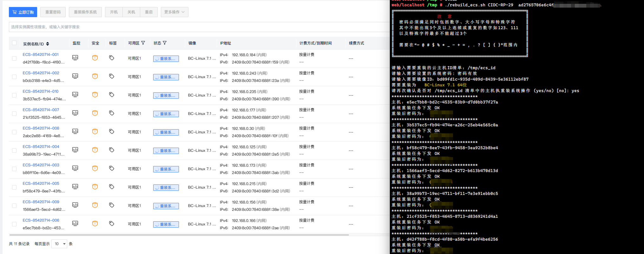Open instance link ECS-85420714-007

(41, 110)
